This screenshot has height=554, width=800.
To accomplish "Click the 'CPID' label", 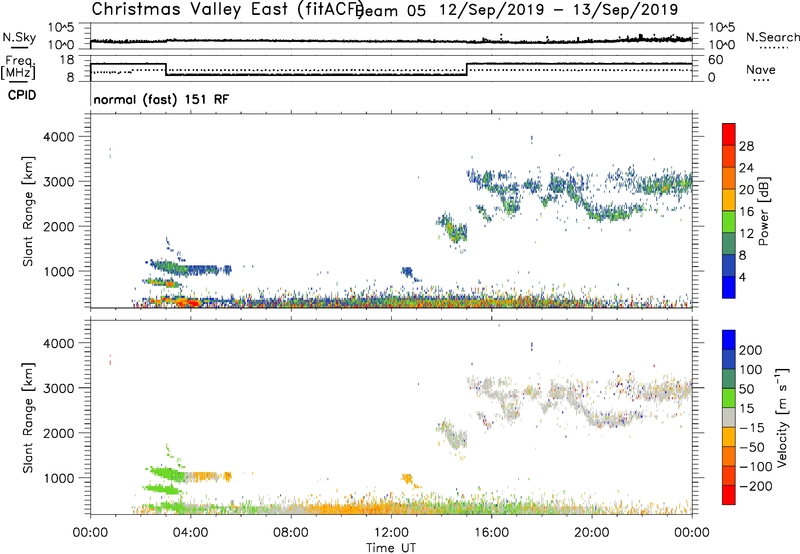I will pyautogui.click(x=22, y=95).
